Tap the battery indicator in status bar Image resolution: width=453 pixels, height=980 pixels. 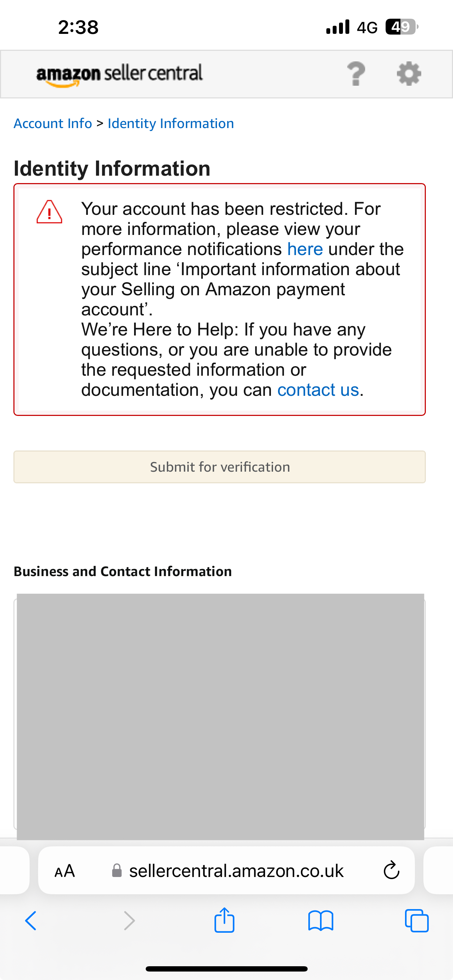(401, 27)
